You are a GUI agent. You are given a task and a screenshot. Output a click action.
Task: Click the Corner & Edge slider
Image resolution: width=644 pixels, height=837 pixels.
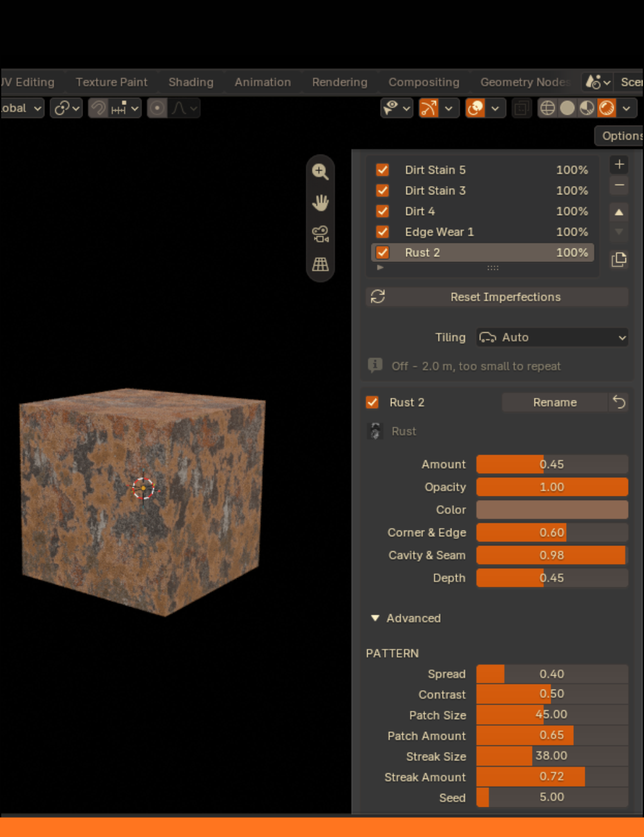[x=552, y=532]
